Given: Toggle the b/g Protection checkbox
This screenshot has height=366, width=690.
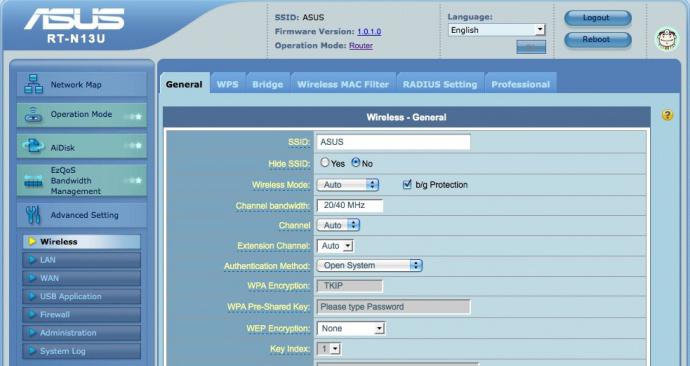Looking at the screenshot, I should [407, 184].
